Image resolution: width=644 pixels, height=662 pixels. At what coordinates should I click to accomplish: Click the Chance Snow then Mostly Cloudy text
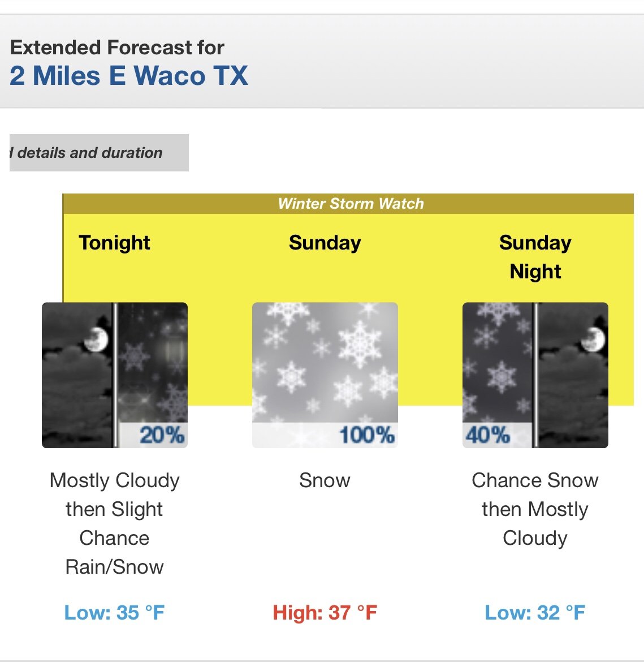[535, 509]
